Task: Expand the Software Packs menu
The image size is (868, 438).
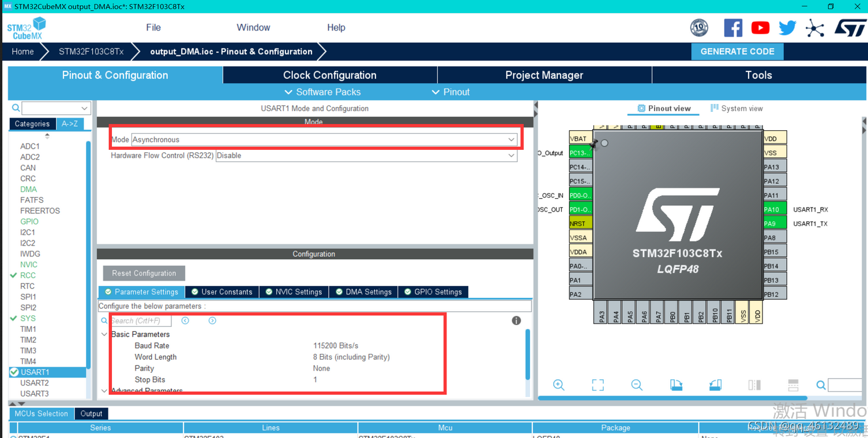Action: pyautogui.click(x=322, y=92)
